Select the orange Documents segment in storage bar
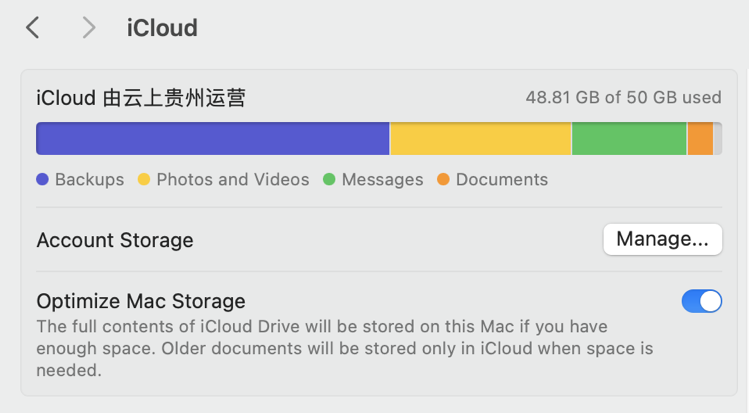Viewport: 749px width, 413px height. [x=700, y=139]
